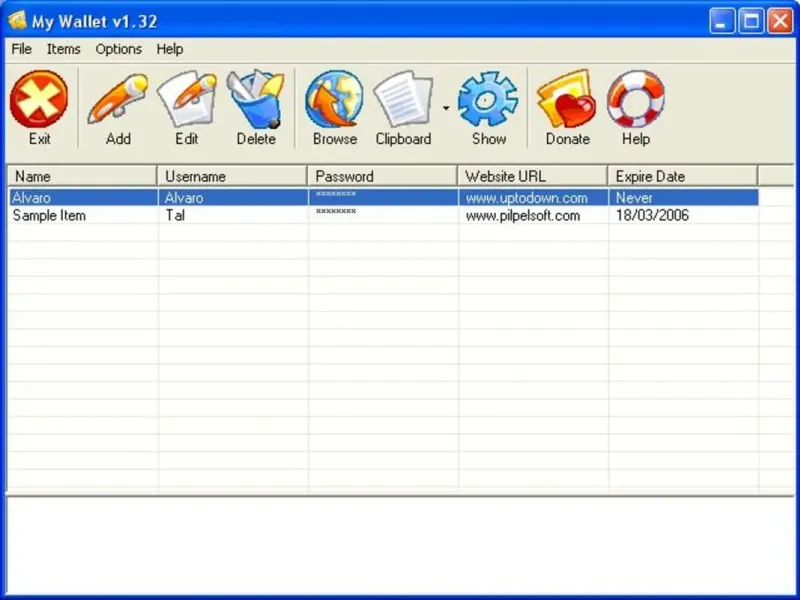Screen dimensions: 800x600
Task: Open the Items menu
Action: (x=63, y=49)
